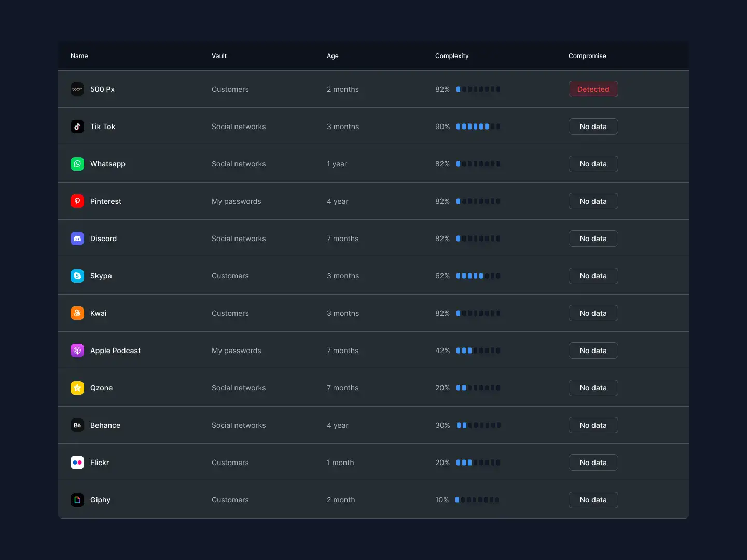The height and width of the screenshot is (560, 747).
Task: Click the Kwai orange icon
Action: (x=77, y=313)
